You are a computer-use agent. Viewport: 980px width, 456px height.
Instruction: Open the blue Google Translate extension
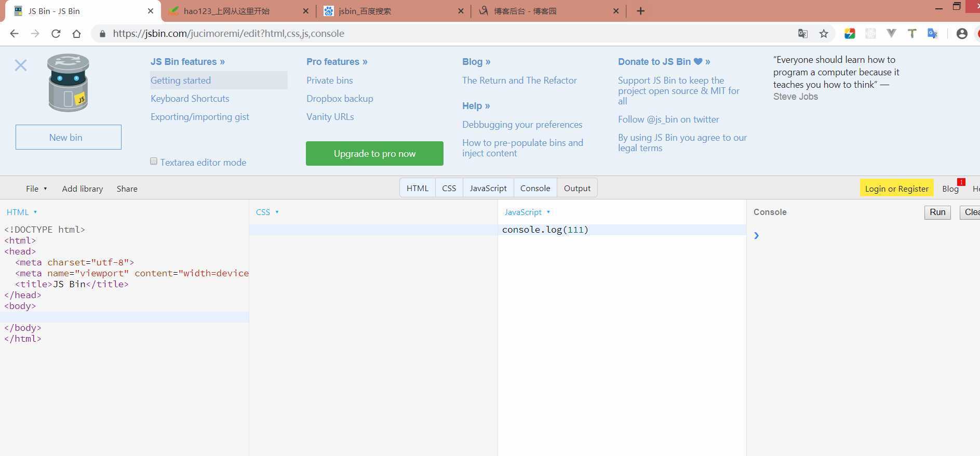tap(933, 34)
